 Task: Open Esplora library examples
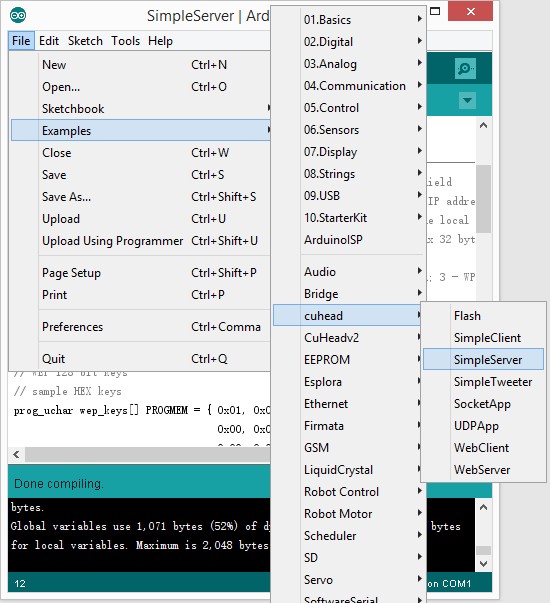tap(348, 381)
